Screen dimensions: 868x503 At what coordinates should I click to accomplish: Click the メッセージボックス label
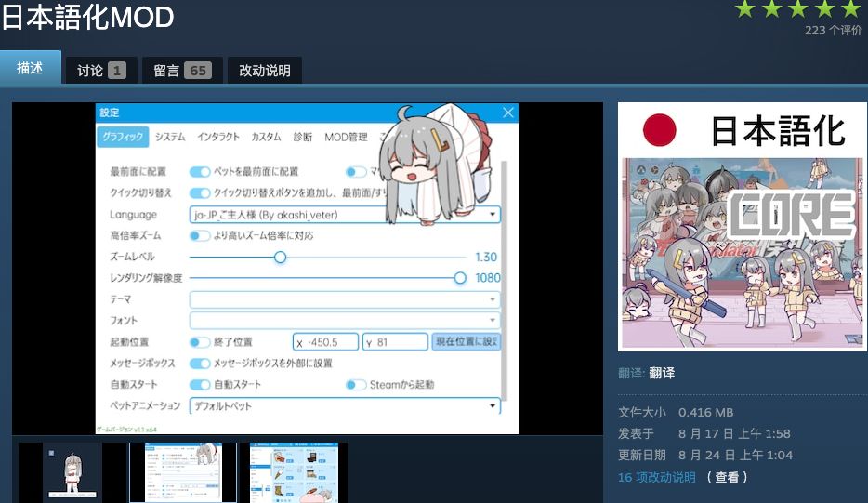pos(142,364)
